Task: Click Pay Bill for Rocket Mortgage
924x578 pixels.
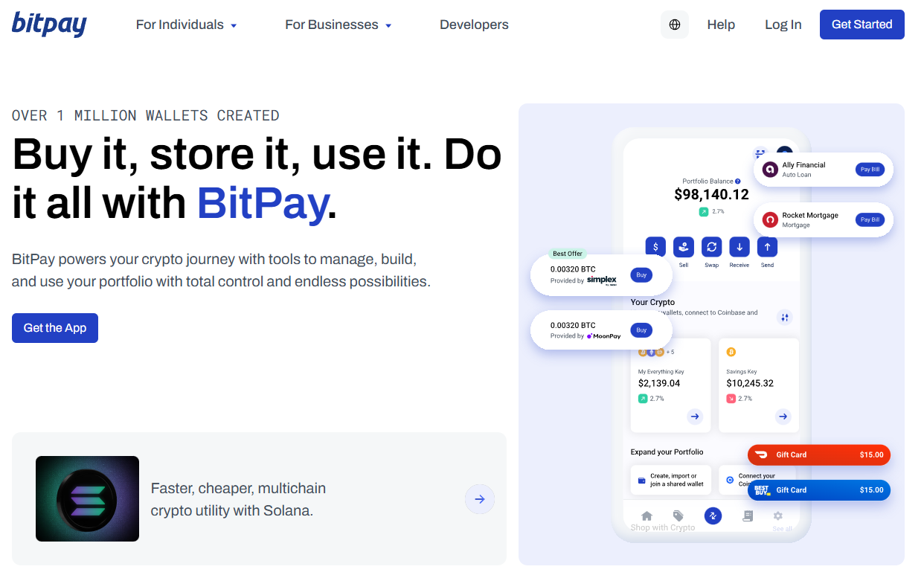Action: (x=870, y=219)
